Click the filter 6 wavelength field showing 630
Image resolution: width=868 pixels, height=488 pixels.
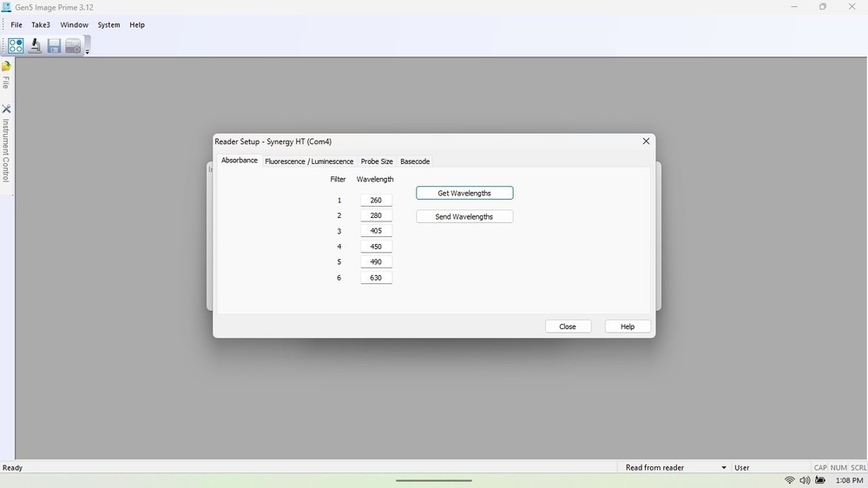376,278
